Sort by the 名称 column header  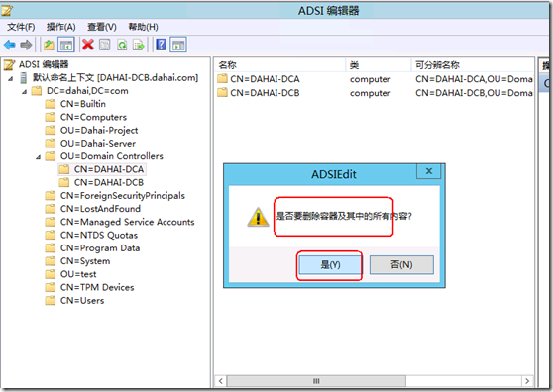[x=280, y=65]
